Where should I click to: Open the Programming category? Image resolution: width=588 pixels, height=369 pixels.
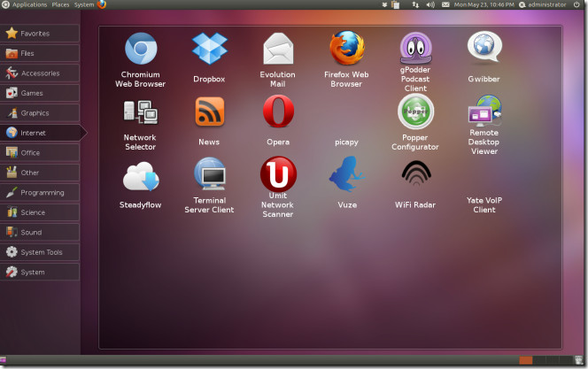click(x=40, y=192)
